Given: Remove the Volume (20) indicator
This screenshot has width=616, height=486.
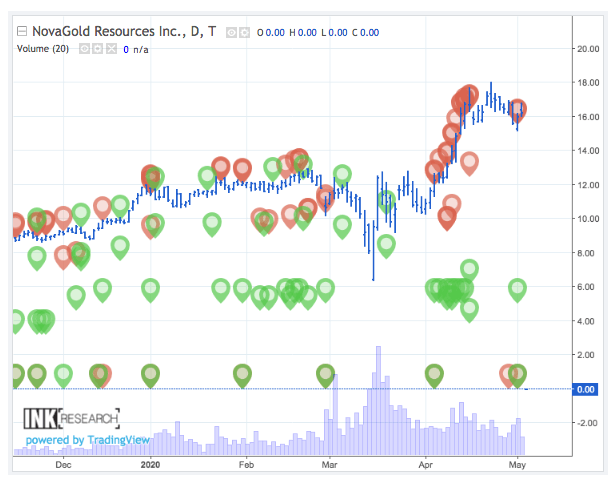Looking at the screenshot, I should 112,49.
